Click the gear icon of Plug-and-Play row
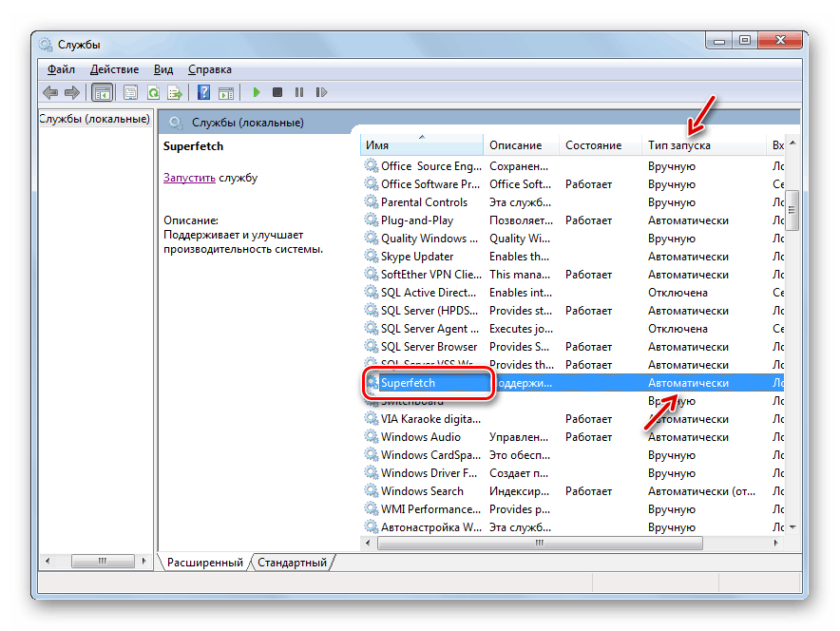This screenshot has width=840, height=631. click(371, 220)
